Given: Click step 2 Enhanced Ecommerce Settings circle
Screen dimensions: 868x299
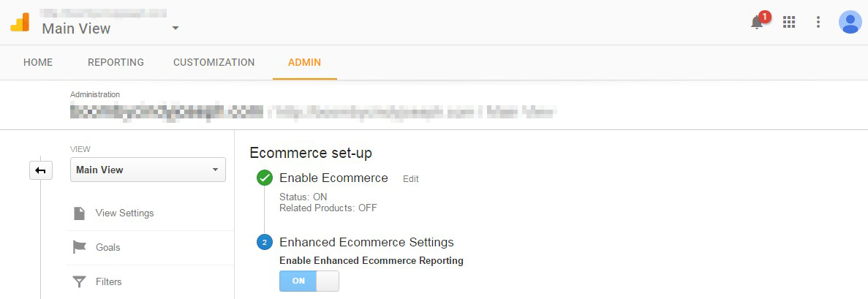Looking at the screenshot, I should point(265,243).
